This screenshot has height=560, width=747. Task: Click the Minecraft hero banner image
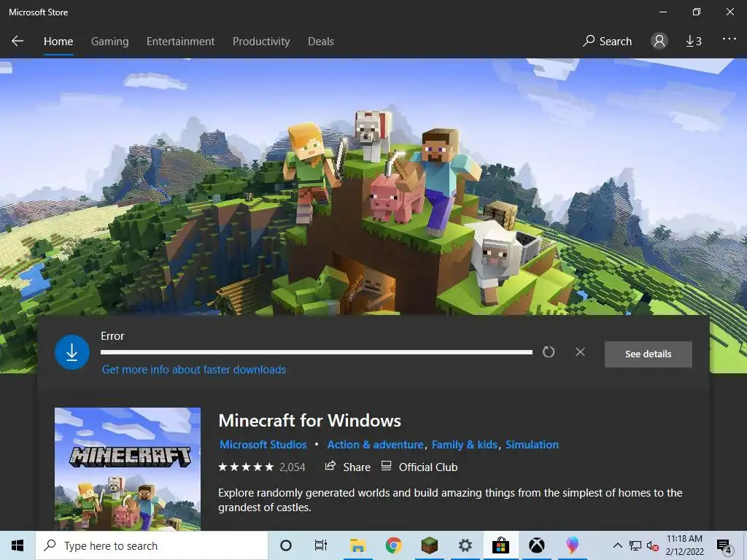click(373, 187)
